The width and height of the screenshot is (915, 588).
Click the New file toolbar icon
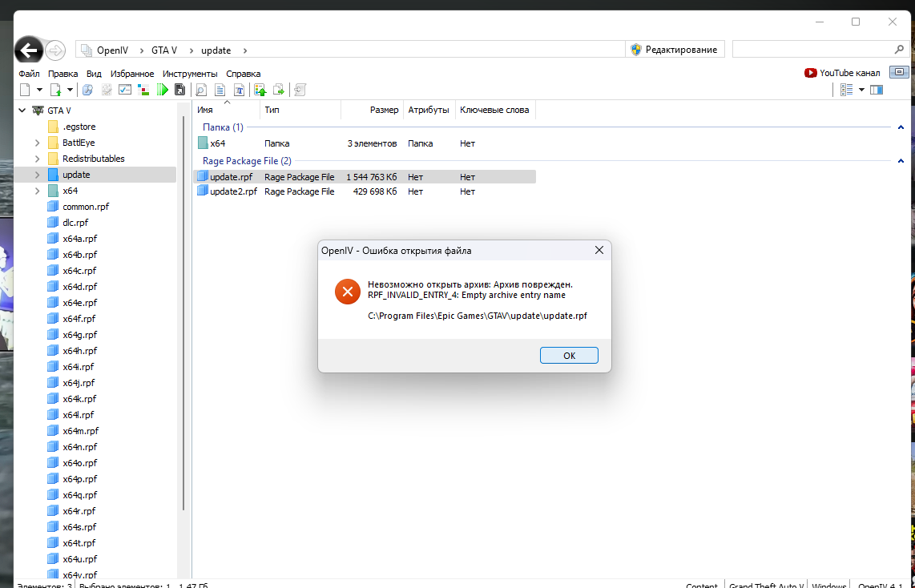pyautogui.click(x=25, y=90)
